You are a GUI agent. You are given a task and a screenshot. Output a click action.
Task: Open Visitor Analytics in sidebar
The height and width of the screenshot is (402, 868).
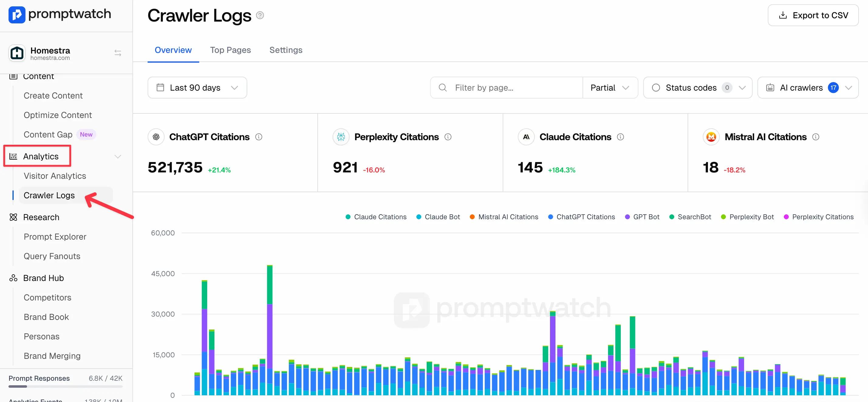pyautogui.click(x=55, y=176)
